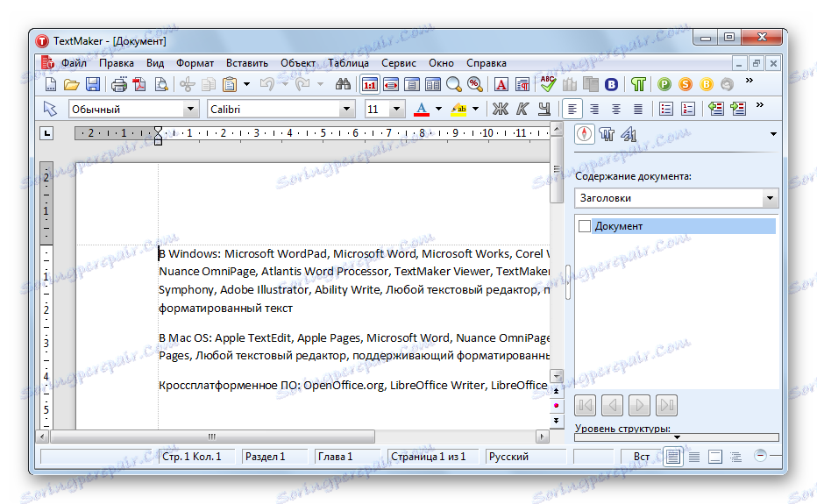Open the Файл menu
The image size is (817, 504).
point(74,63)
